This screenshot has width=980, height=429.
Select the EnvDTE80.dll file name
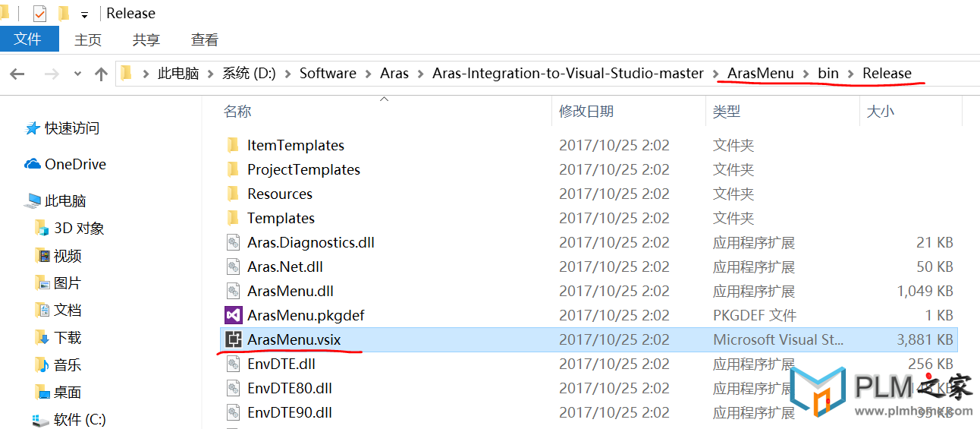pyautogui.click(x=290, y=388)
